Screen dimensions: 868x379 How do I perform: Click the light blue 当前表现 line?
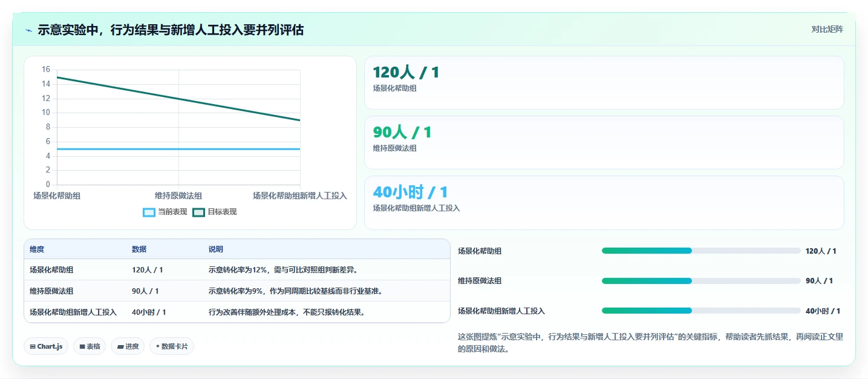click(x=178, y=149)
